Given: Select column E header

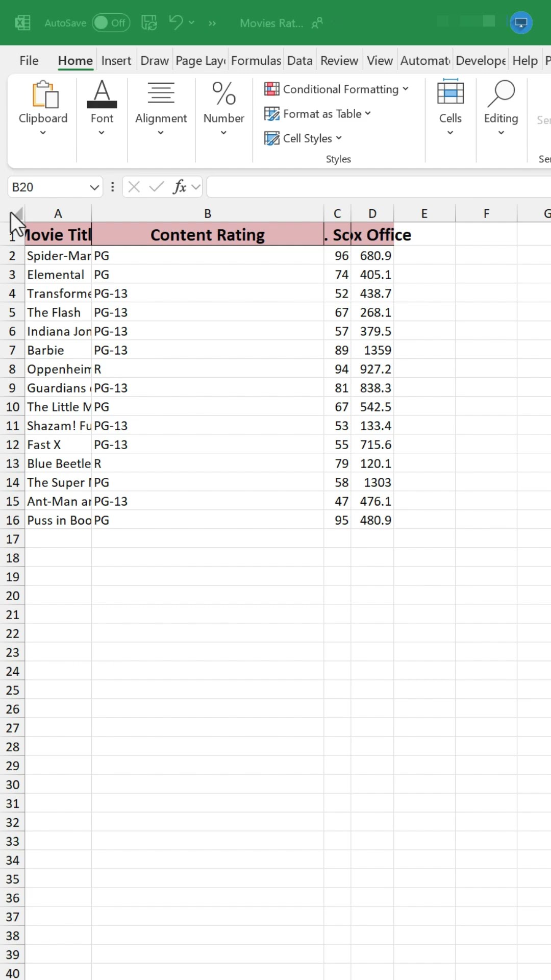Looking at the screenshot, I should [424, 214].
